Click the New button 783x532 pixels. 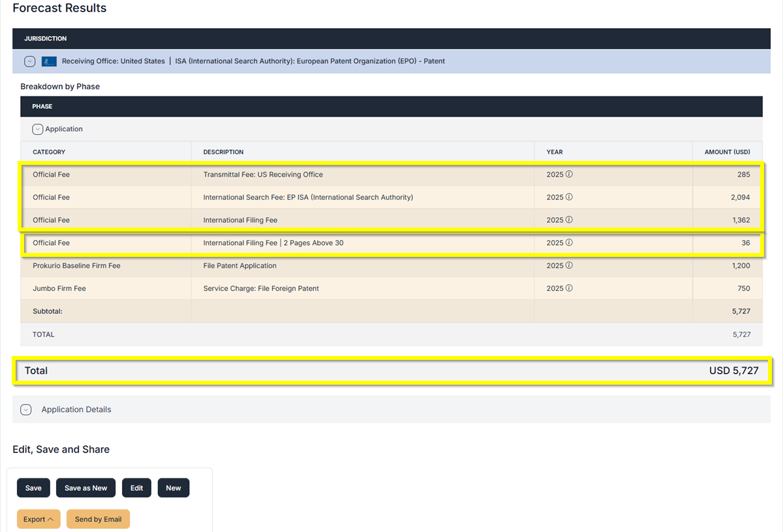[x=174, y=488]
